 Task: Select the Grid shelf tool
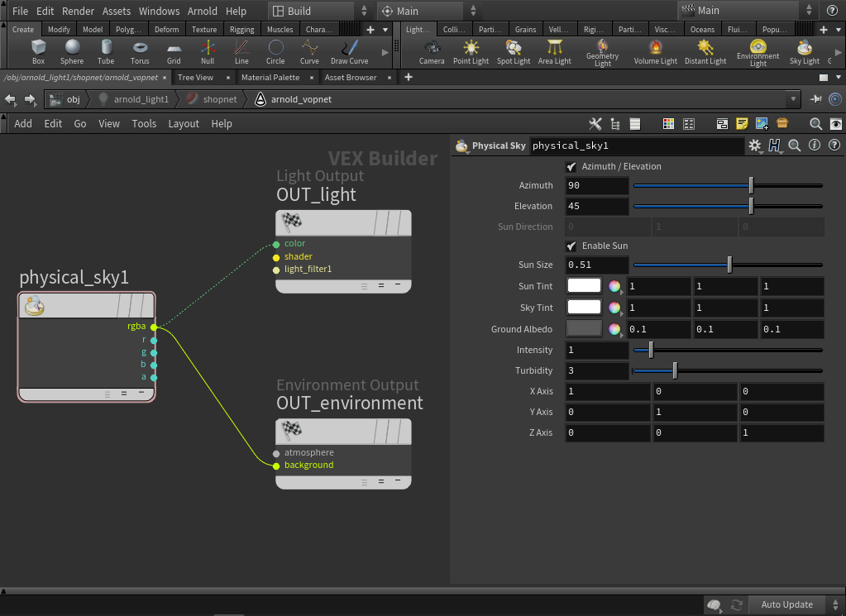coord(174,52)
